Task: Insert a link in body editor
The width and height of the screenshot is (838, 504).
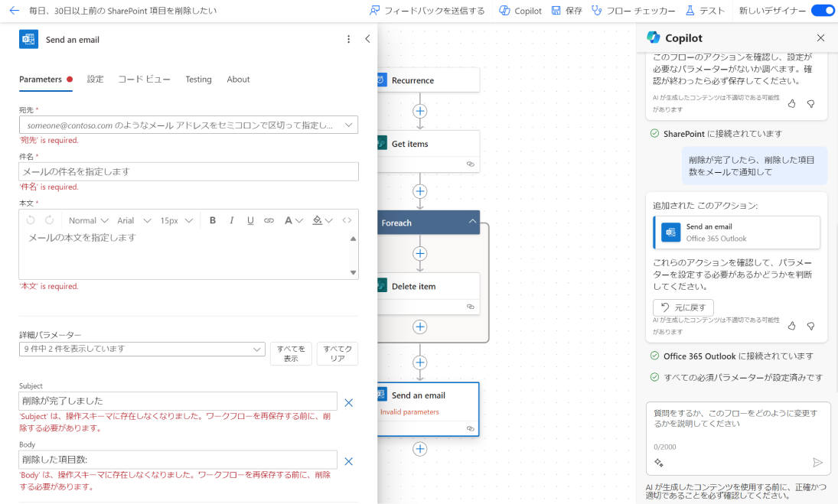Action: pos(269,220)
